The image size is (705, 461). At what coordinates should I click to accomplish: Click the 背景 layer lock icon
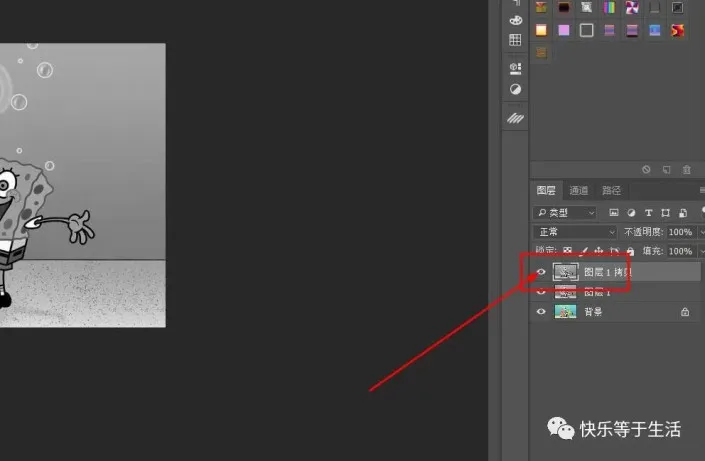pos(685,312)
